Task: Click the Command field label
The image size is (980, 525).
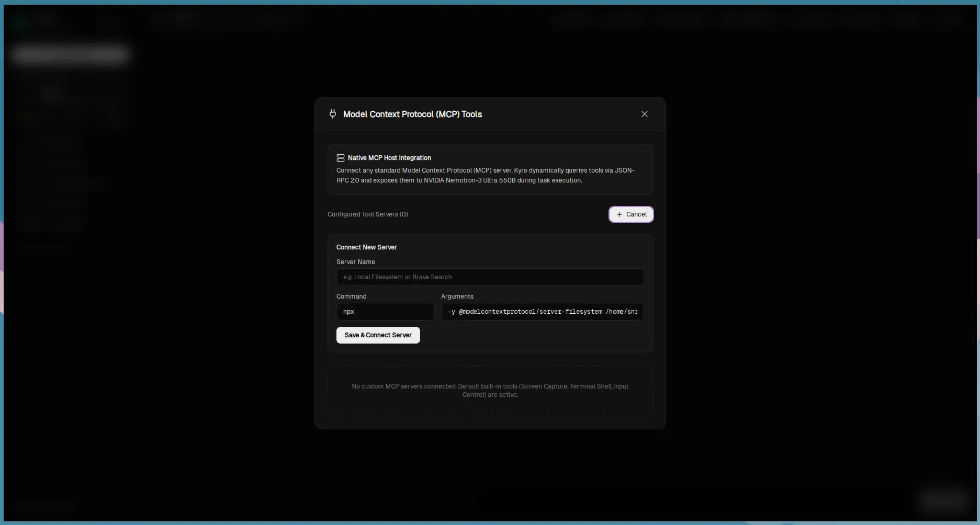Action: (351, 296)
